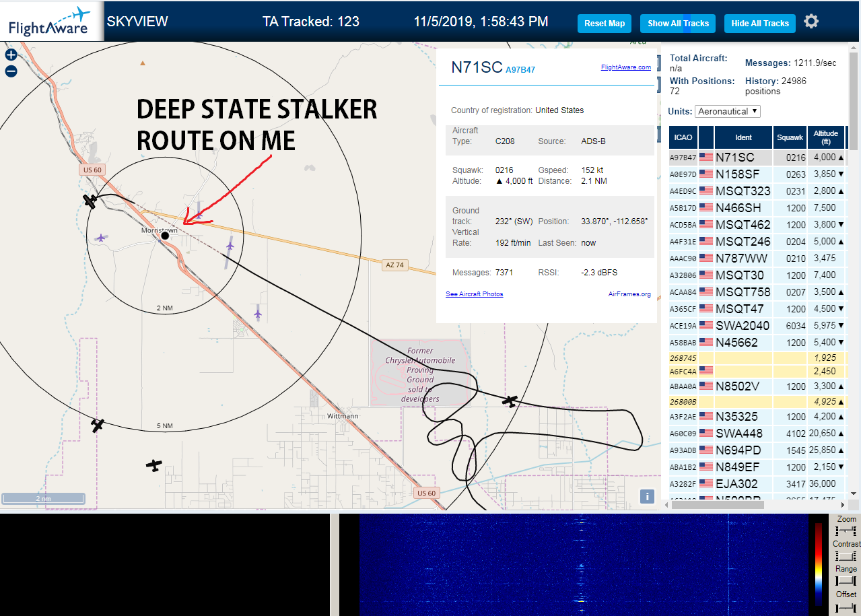Reset the map view

[605, 24]
